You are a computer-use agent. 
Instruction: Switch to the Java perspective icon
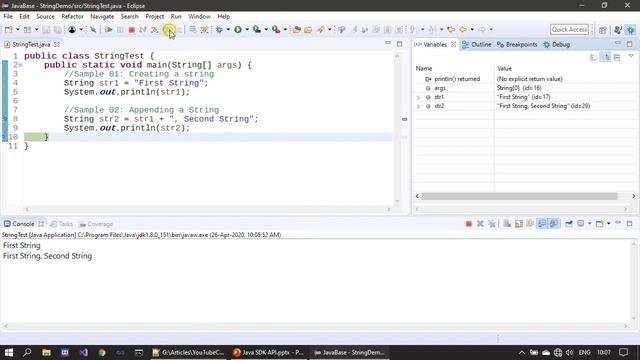(618, 30)
